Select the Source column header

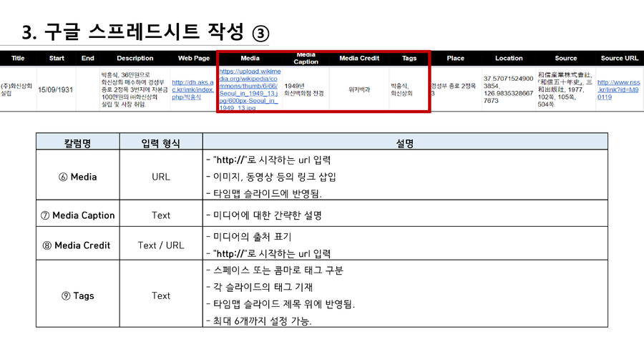click(566, 58)
